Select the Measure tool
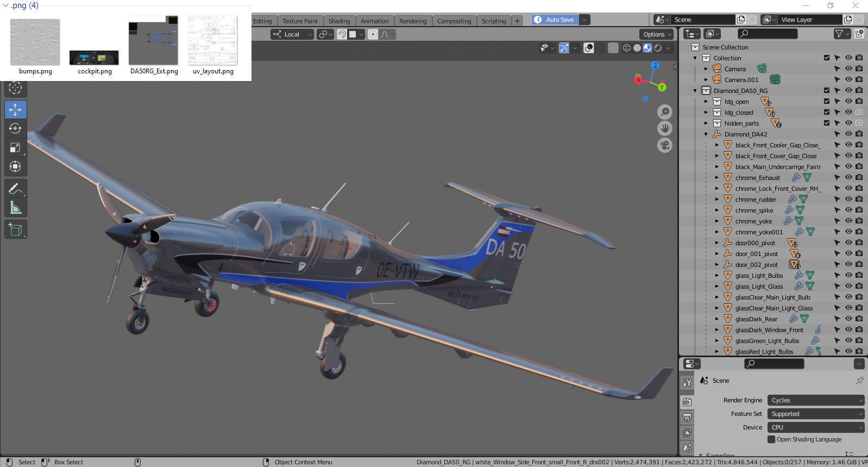The width and height of the screenshot is (868, 467). (15, 208)
